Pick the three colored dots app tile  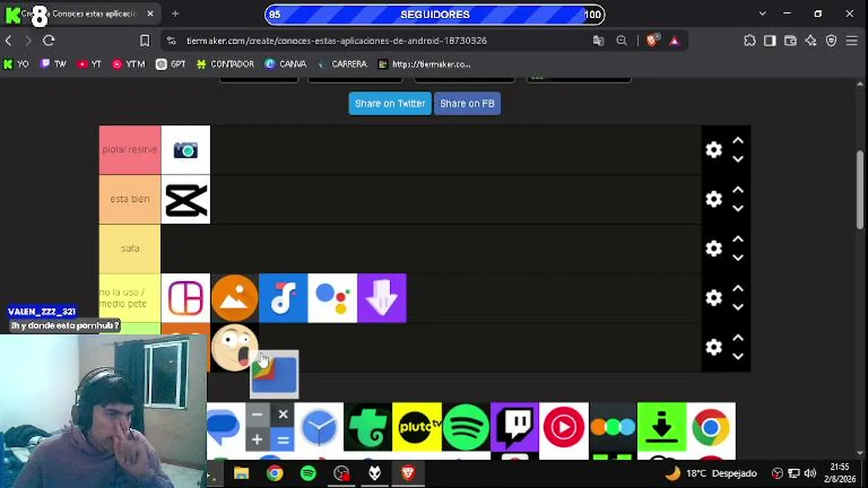click(x=613, y=427)
